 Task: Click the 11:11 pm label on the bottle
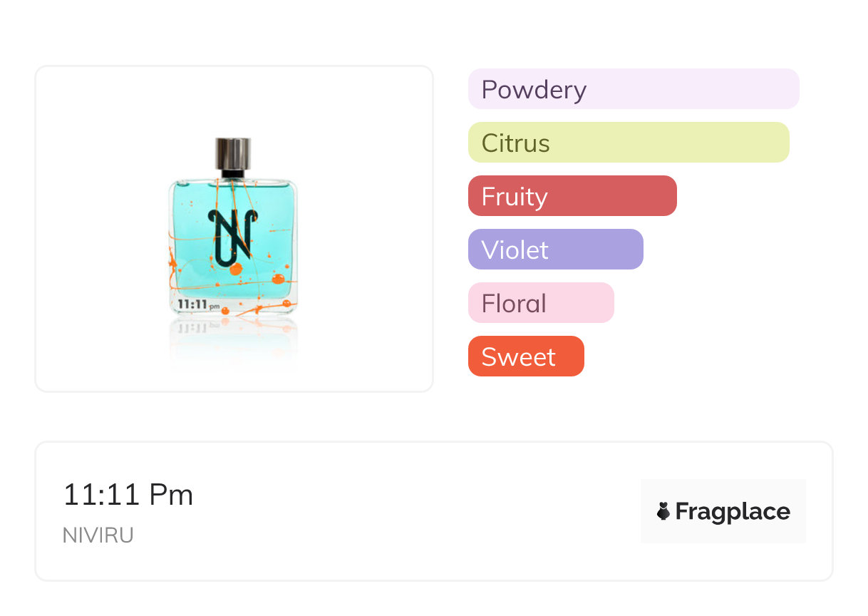pyautogui.click(x=198, y=304)
